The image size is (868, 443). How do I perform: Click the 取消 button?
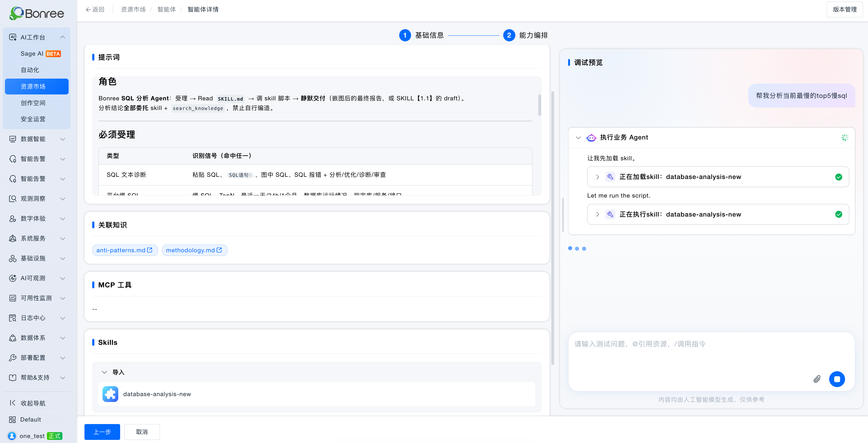(x=142, y=432)
